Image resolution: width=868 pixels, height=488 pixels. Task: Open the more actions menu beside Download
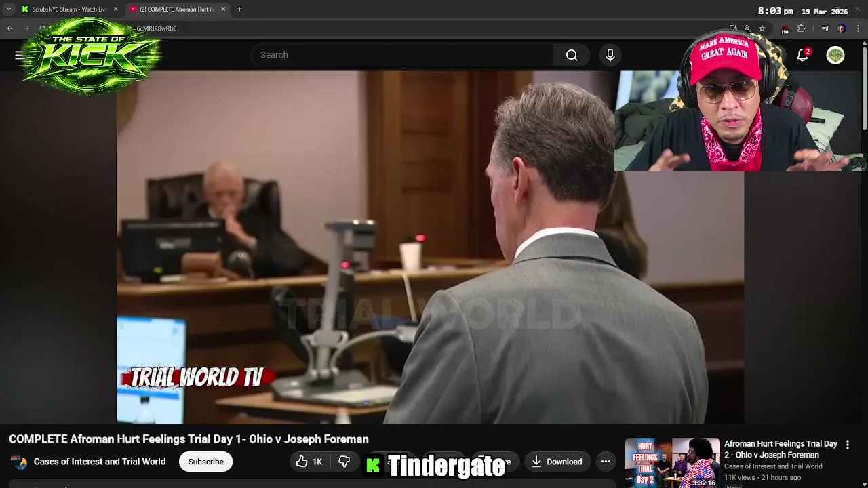point(606,462)
